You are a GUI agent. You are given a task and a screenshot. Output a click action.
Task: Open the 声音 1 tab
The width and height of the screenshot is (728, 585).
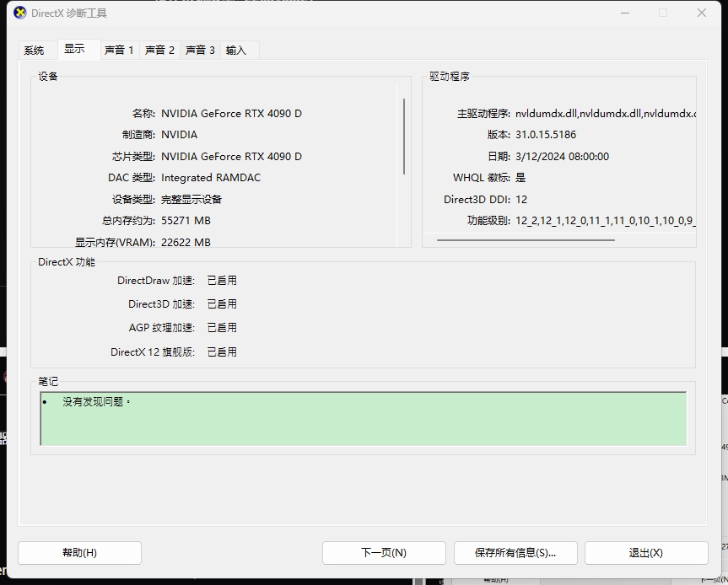point(119,50)
